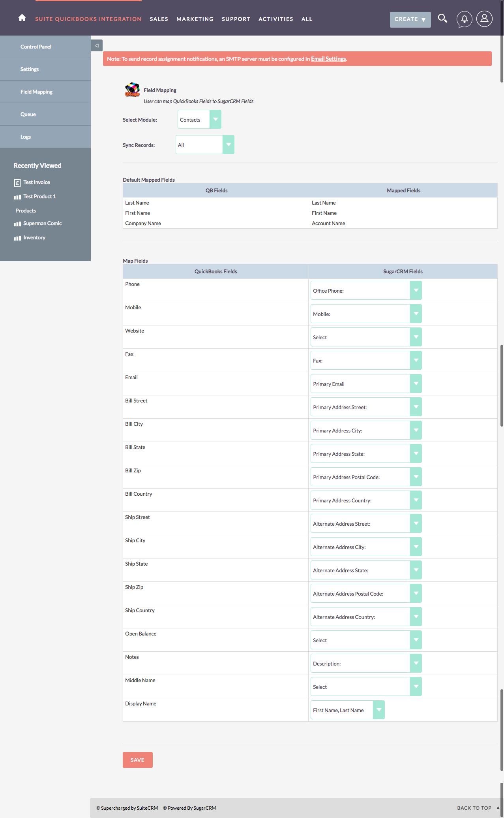Open recently viewed Products
The width and height of the screenshot is (504, 818).
(x=26, y=211)
